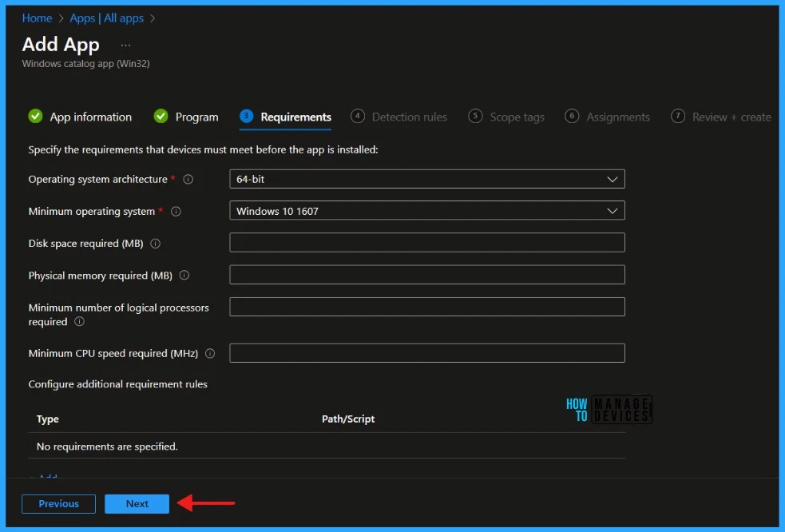Click the info icon next to Disk space required
Screen dimensions: 785x532
[x=155, y=244]
